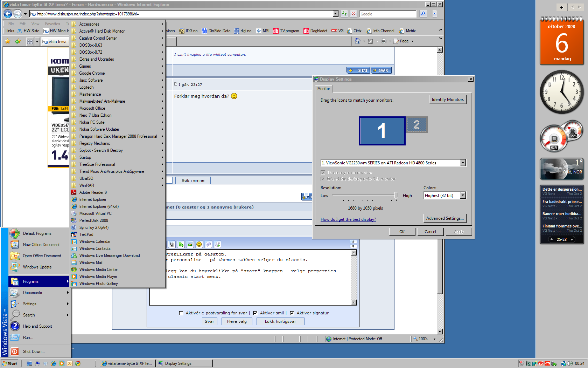Click the IE Back arrow button

click(8, 14)
